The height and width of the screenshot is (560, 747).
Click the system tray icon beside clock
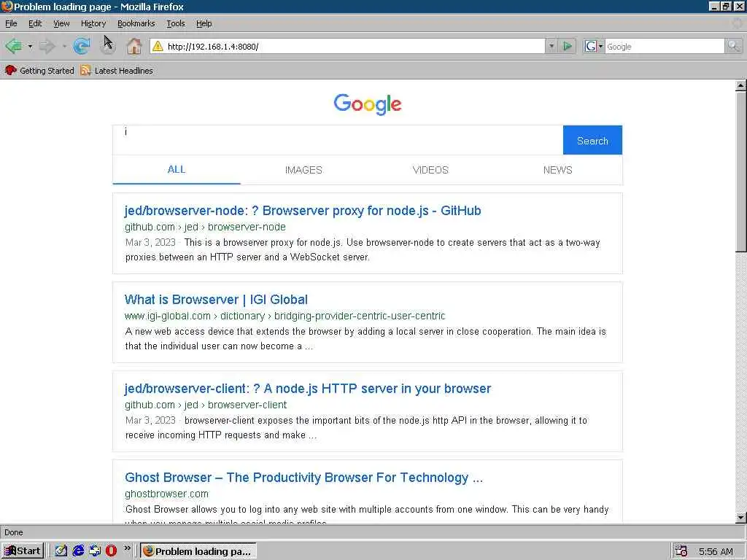[x=681, y=551]
